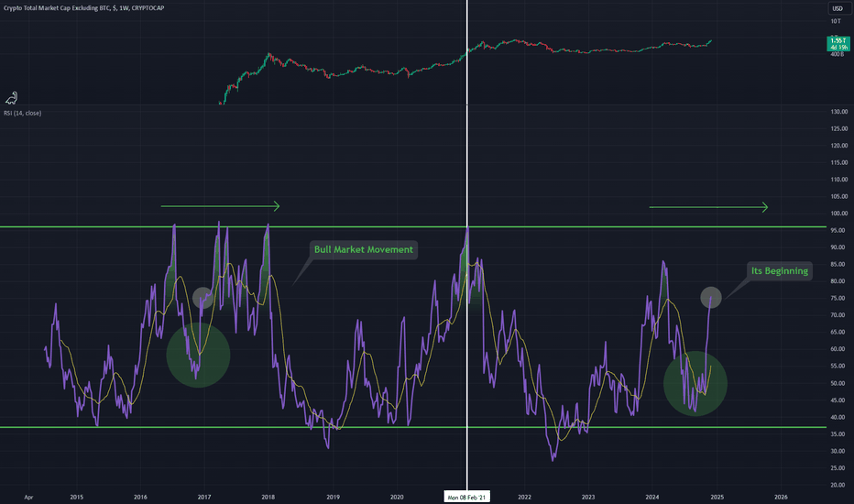Click the 80.00 RSI scale value
The image size is (854, 504).
[838, 281]
